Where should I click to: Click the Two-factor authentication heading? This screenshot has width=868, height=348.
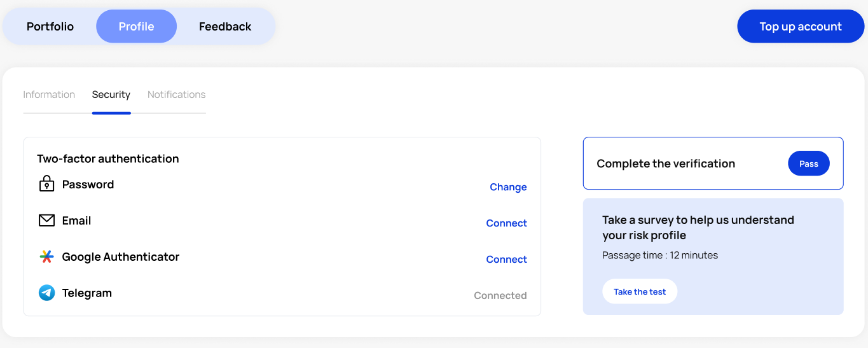108,159
